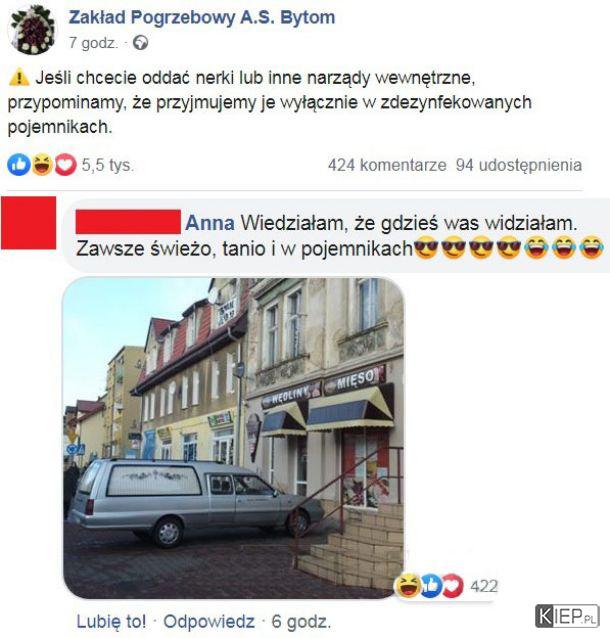
Task: Open the funeral home profile picture
Action: [x=32, y=30]
